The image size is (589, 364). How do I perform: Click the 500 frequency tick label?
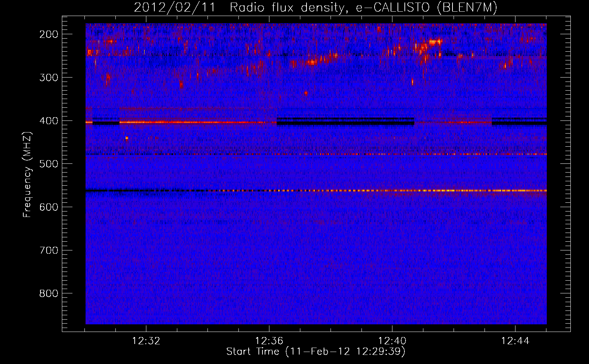tap(49, 164)
